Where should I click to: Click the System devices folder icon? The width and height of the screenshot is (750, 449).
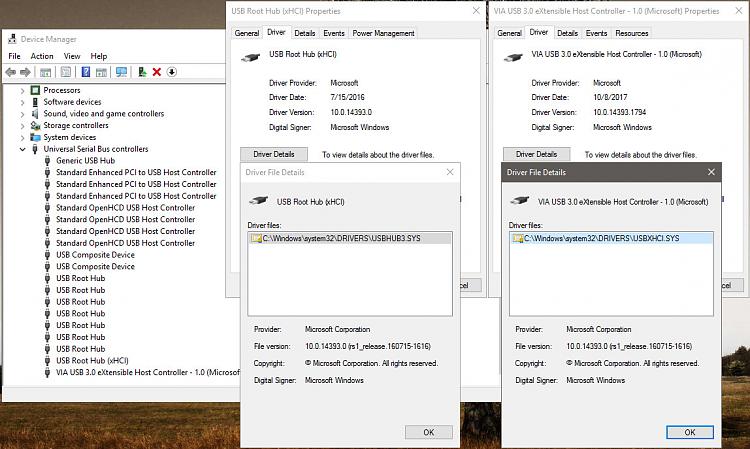tap(35, 137)
